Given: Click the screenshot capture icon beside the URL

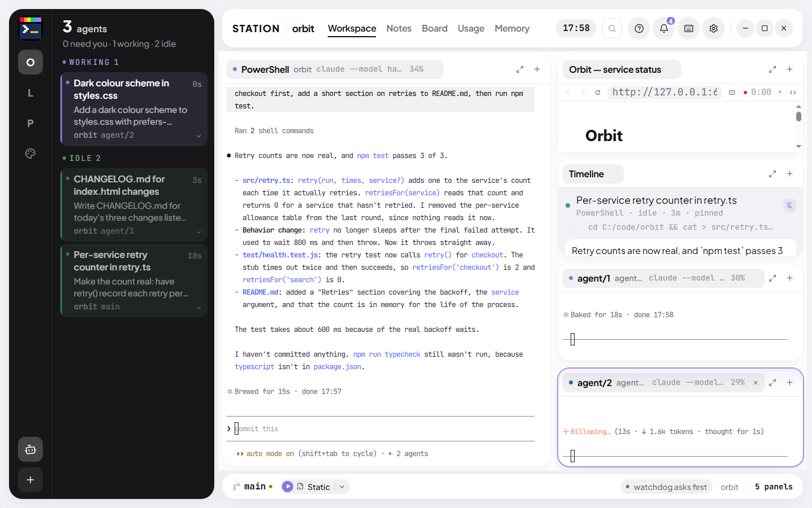Looking at the screenshot, I should pyautogui.click(x=732, y=92).
